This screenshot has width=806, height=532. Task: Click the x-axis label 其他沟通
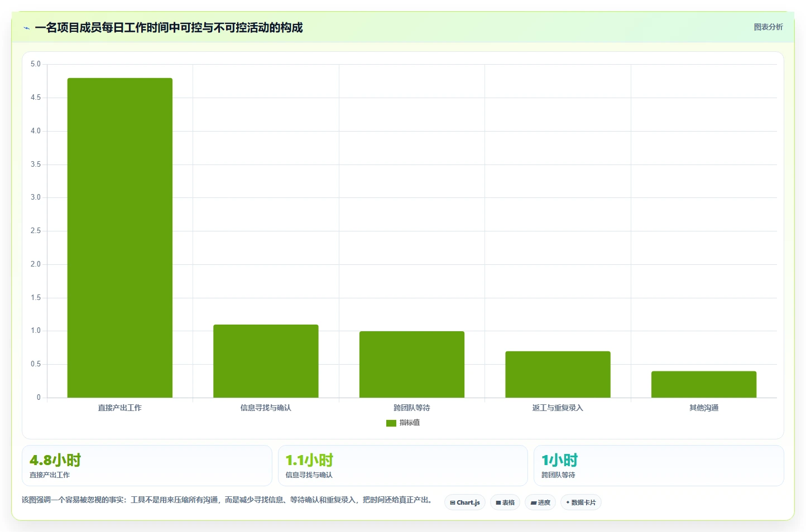(x=704, y=408)
